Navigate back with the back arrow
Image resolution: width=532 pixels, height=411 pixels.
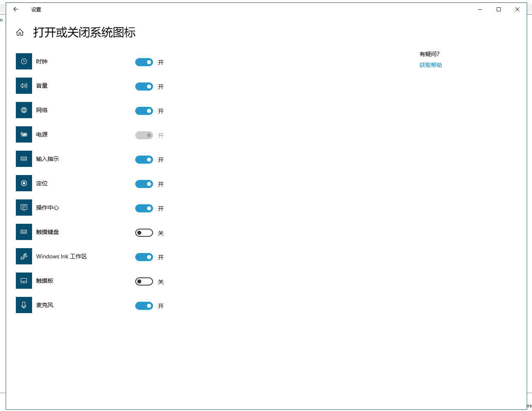(16, 9)
